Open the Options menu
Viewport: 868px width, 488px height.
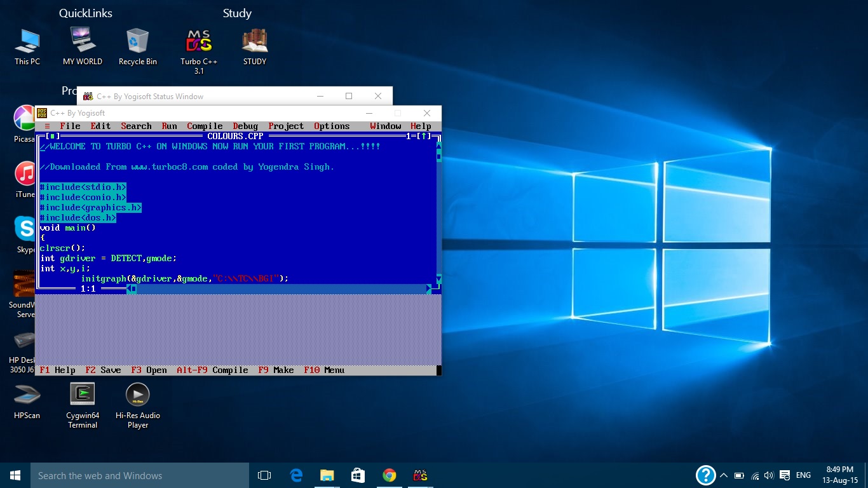pos(332,126)
